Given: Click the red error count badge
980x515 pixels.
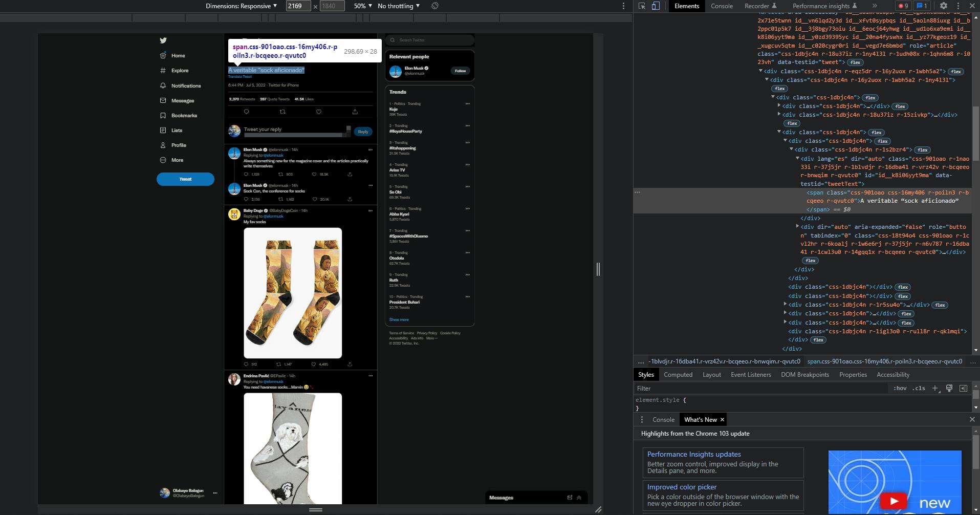Looking at the screenshot, I should click(903, 6).
